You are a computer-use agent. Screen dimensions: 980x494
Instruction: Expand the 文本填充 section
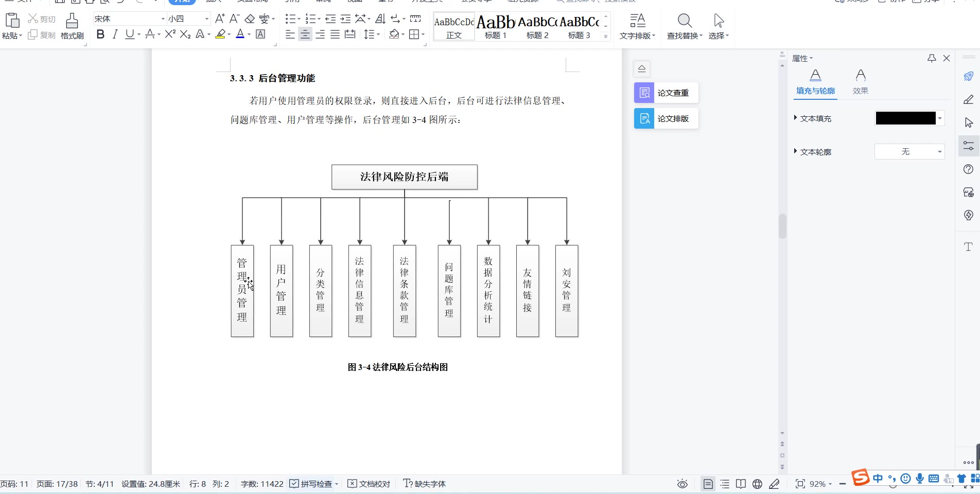pyautogui.click(x=796, y=118)
